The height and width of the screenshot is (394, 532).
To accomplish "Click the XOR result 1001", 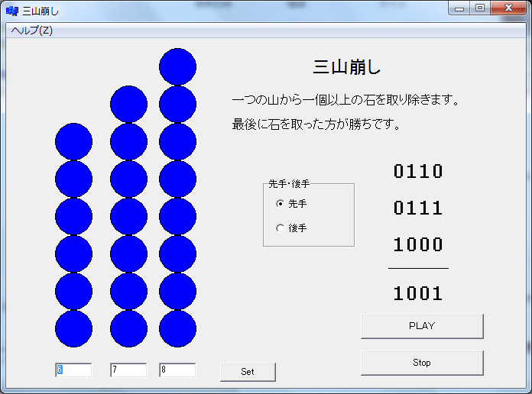I will coord(418,293).
